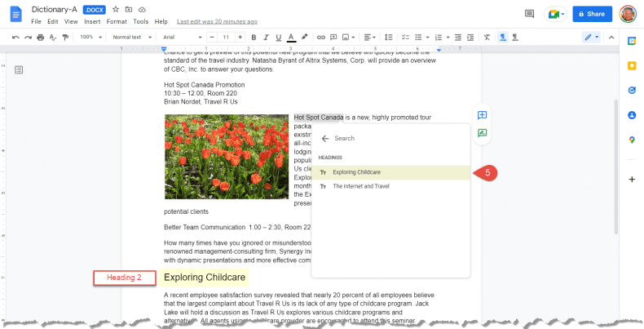
Task: Click the Undo arrow in toolbar
Action: tap(15, 37)
